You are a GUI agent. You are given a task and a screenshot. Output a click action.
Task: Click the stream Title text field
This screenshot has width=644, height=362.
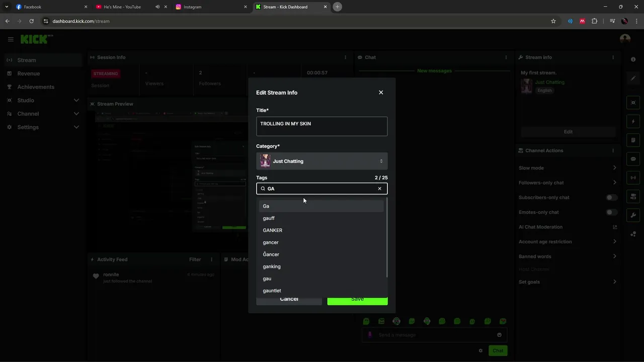[x=322, y=126]
